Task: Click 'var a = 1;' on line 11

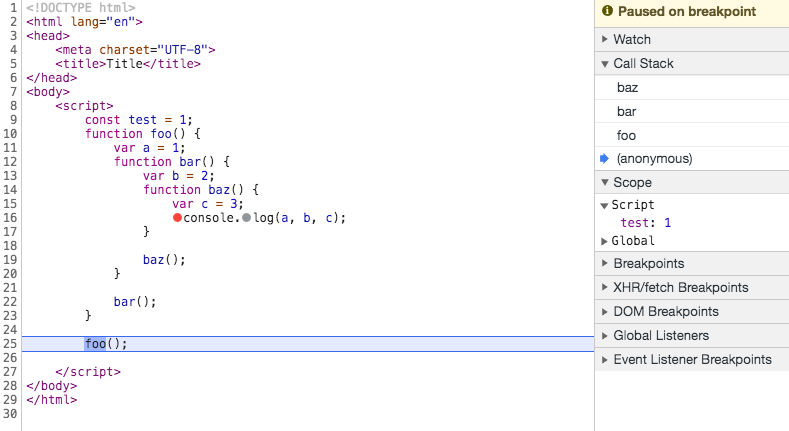Action: click(149, 148)
